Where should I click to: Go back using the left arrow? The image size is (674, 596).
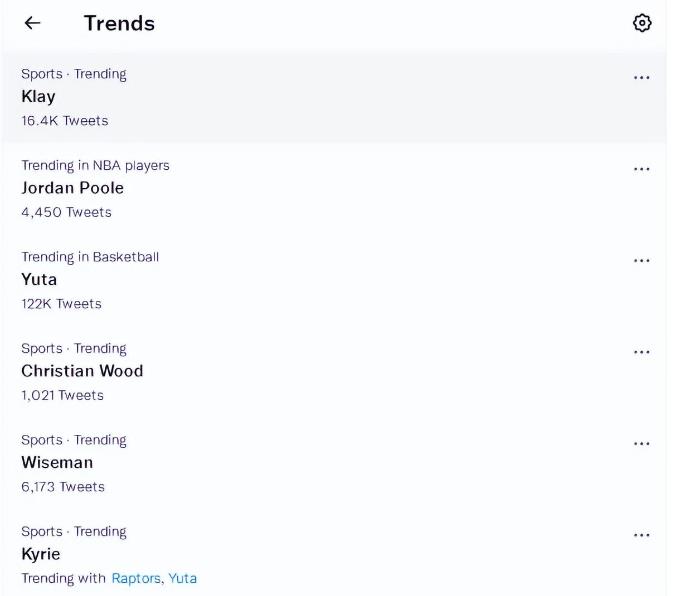(x=33, y=23)
